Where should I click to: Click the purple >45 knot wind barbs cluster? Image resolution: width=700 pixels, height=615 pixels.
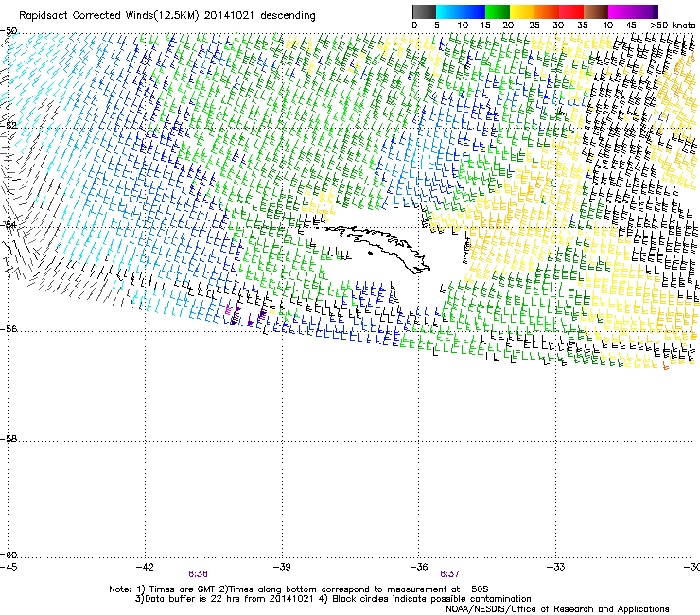(245, 314)
